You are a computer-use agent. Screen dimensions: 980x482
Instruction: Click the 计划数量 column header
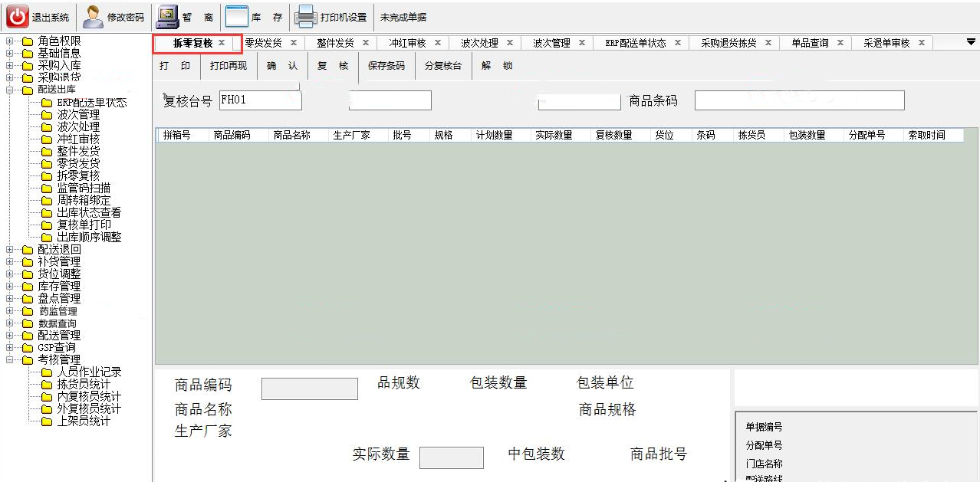494,135
